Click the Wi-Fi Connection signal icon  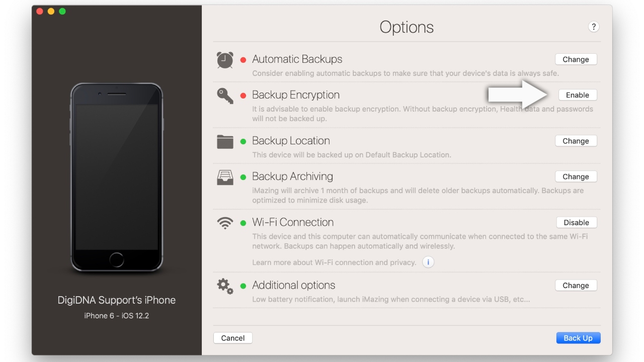(x=225, y=223)
